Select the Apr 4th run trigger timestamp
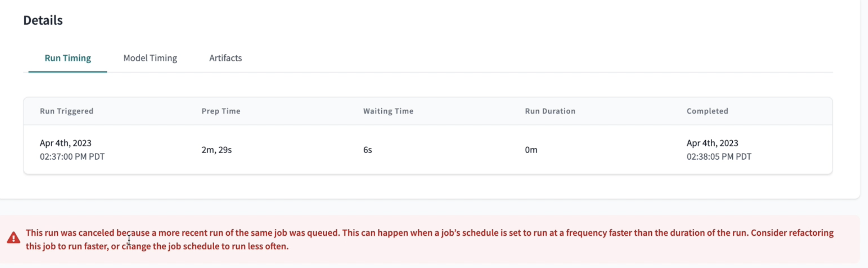This screenshot has width=868, height=268. (66, 143)
